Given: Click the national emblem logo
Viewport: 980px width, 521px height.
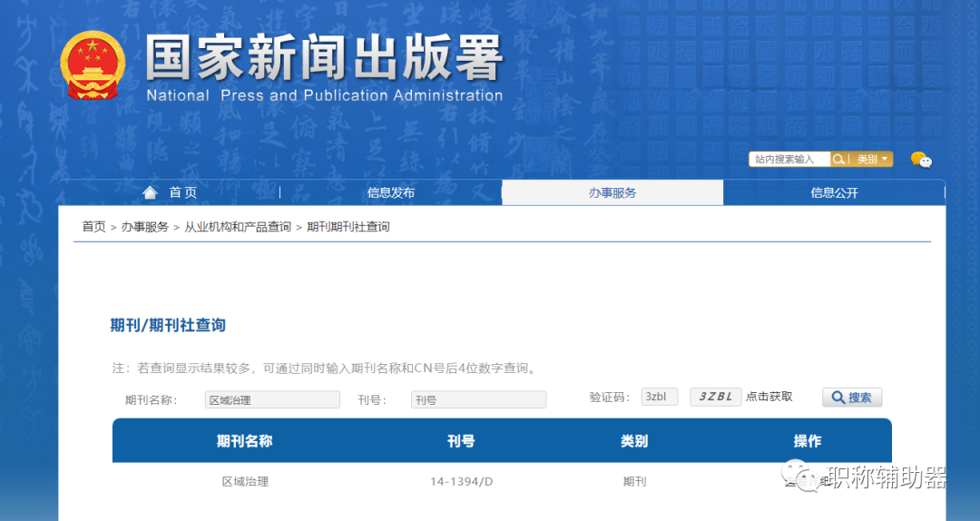Looking at the screenshot, I should pyautogui.click(x=93, y=65).
